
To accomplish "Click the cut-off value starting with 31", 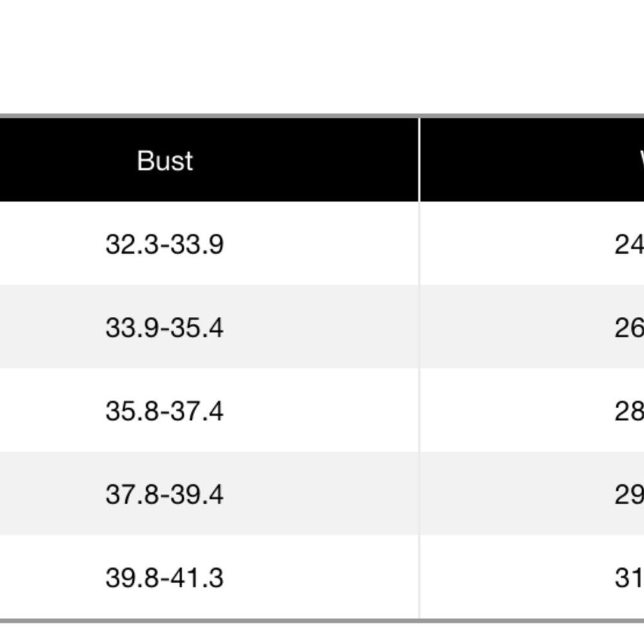I will click(x=629, y=578).
